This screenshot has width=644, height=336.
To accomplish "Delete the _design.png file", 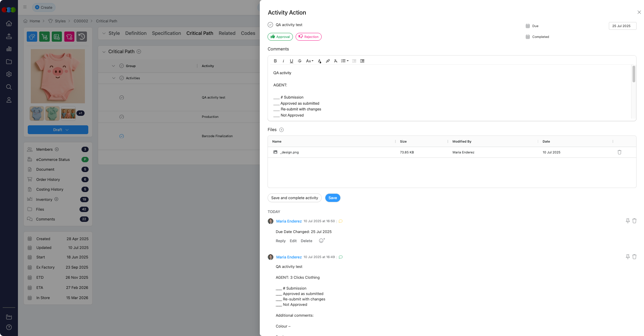I will 619,152.
